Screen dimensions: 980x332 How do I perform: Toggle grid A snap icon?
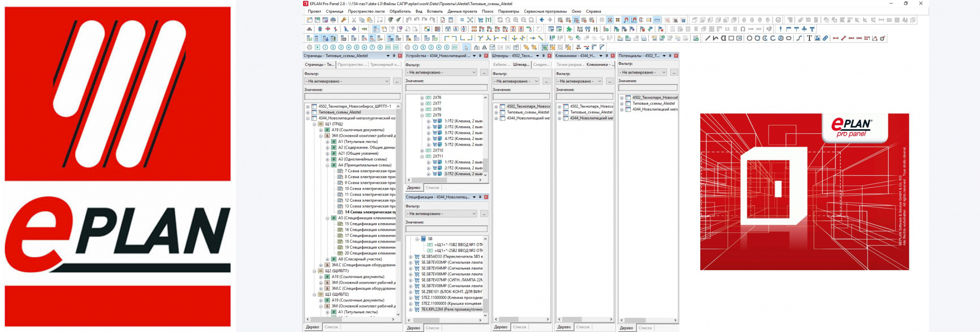point(560,20)
